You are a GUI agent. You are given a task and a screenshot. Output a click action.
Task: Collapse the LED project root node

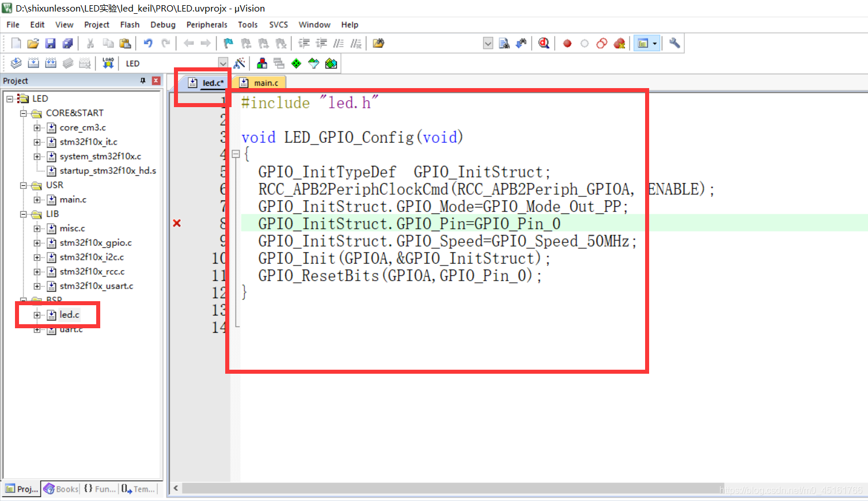(x=10, y=99)
